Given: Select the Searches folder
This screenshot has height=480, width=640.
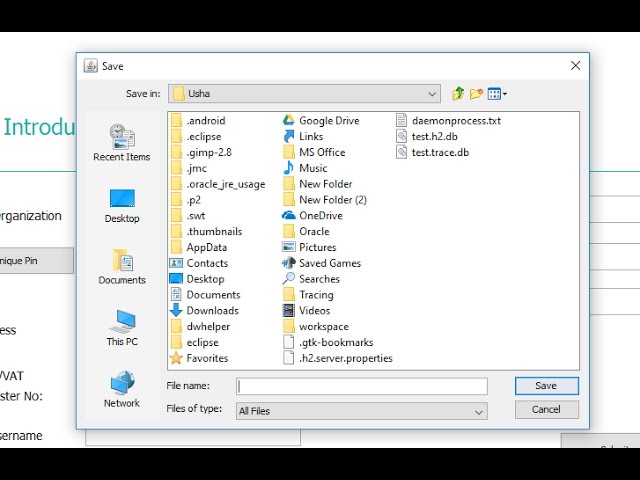Looking at the screenshot, I should pyautogui.click(x=311, y=279).
